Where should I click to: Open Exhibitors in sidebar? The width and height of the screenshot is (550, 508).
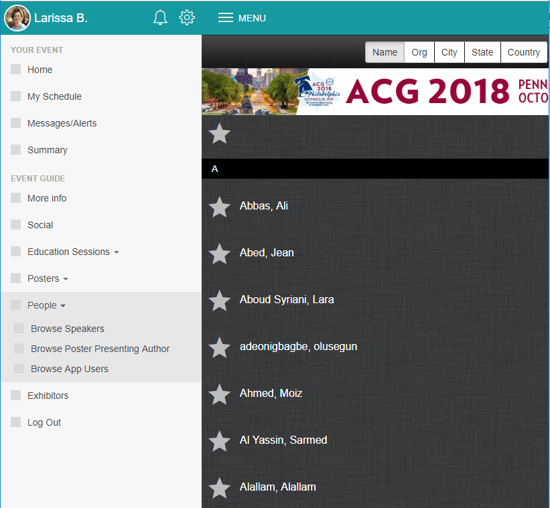pos(48,395)
